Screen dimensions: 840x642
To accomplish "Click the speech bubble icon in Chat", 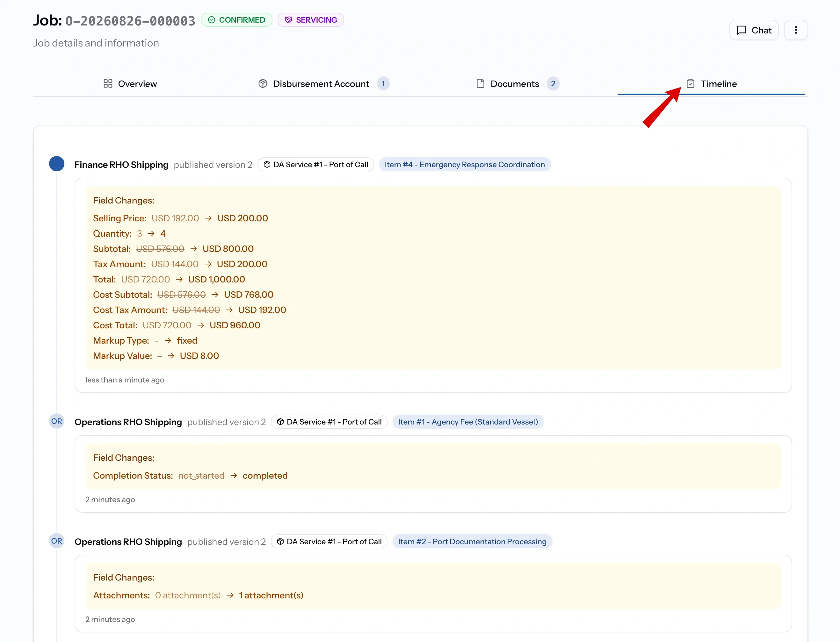I will click(741, 30).
